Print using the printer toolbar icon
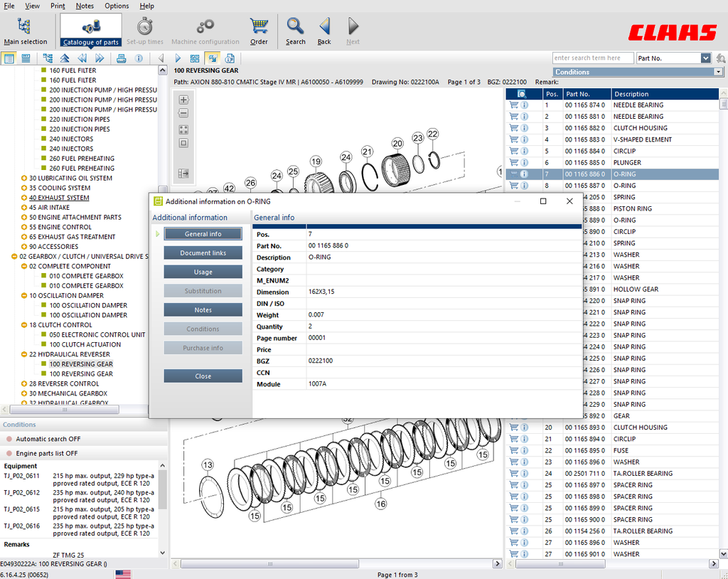 (x=121, y=58)
